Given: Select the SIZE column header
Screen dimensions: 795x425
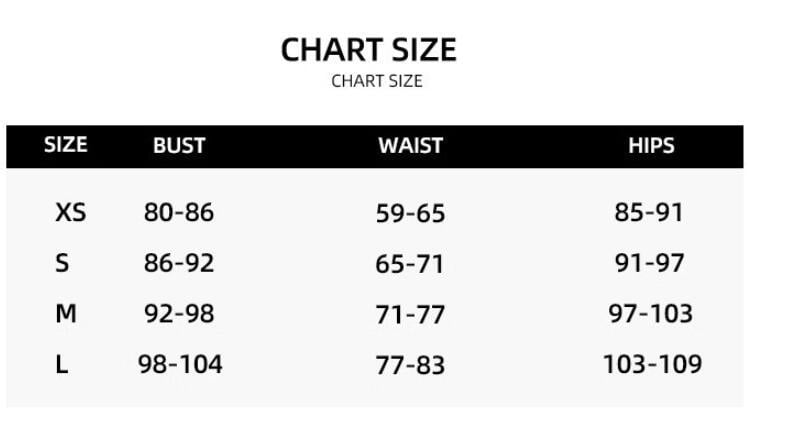Looking at the screenshot, I should pos(66,144).
